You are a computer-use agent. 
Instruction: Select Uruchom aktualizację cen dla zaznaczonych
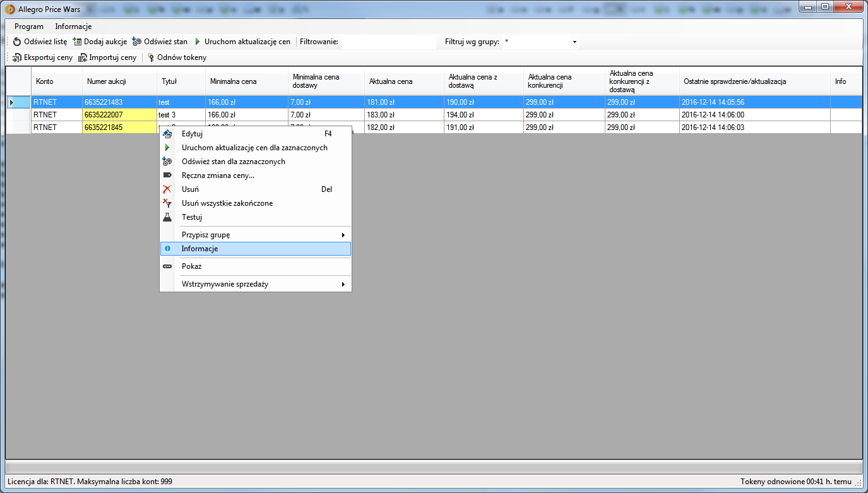(256, 148)
